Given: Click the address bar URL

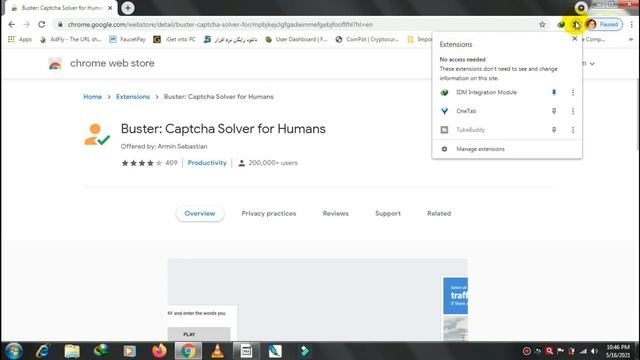Looking at the screenshot, I should pyautogui.click(x=220, y=24).
